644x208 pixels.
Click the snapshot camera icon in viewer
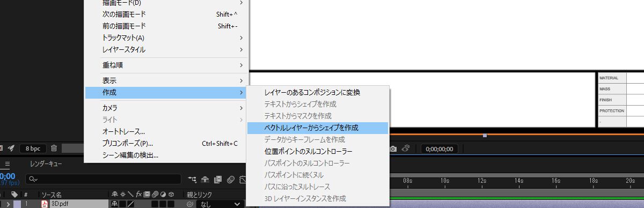(x=393, y=148)
